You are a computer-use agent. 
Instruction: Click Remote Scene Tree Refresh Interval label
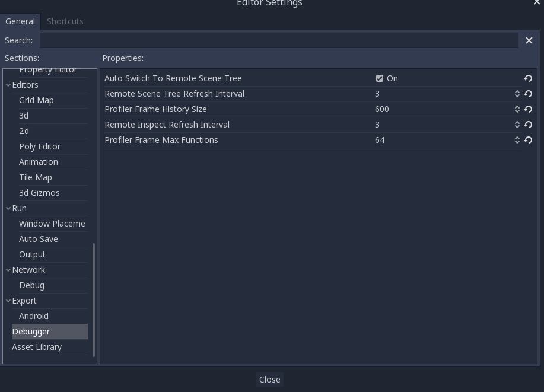[x=174, y=94]
